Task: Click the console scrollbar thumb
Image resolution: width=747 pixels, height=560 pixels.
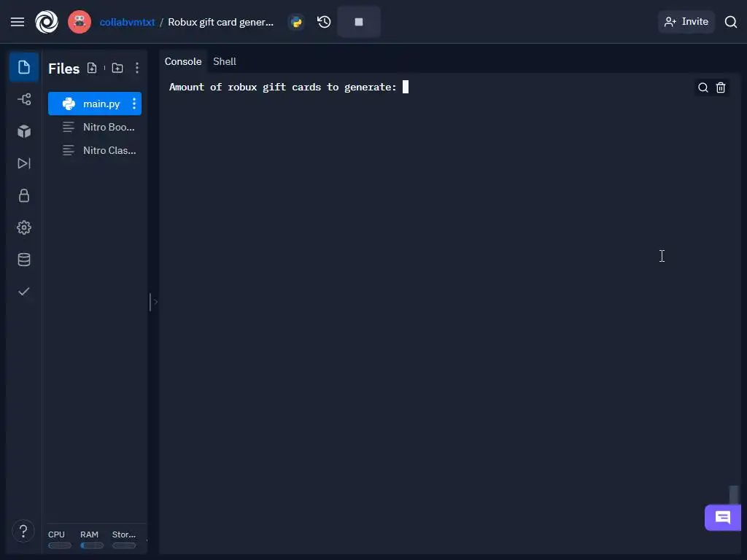Action: click(734, 494)
